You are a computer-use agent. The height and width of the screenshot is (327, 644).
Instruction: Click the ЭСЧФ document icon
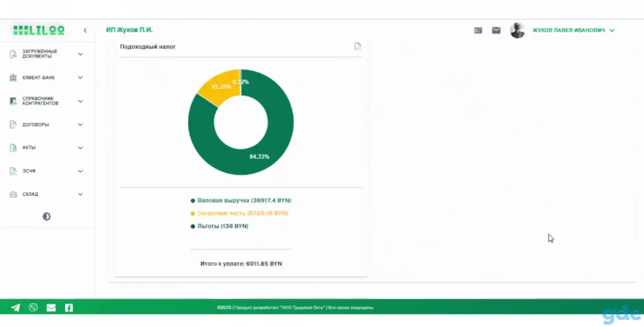click(13, 171)
